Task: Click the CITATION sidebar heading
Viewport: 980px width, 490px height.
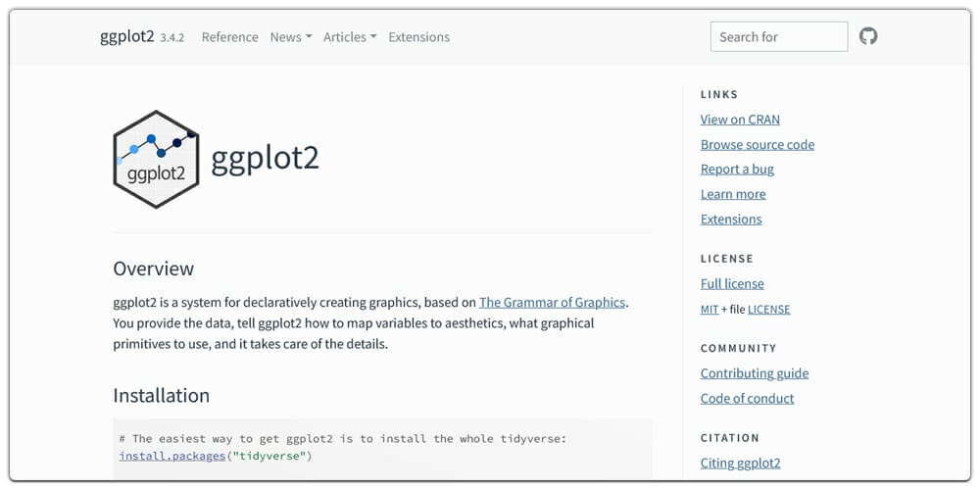Action: point(729,438)
